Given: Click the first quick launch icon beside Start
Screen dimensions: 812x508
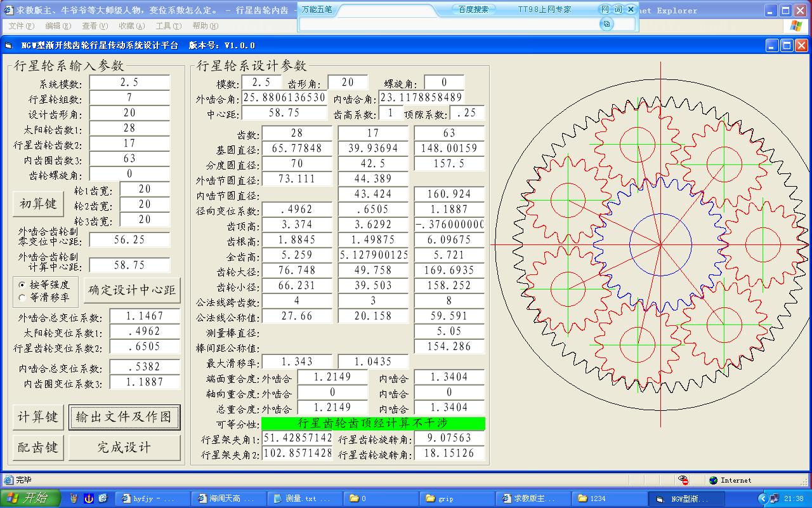Looking at the screenshot, I should click(75, 498).
